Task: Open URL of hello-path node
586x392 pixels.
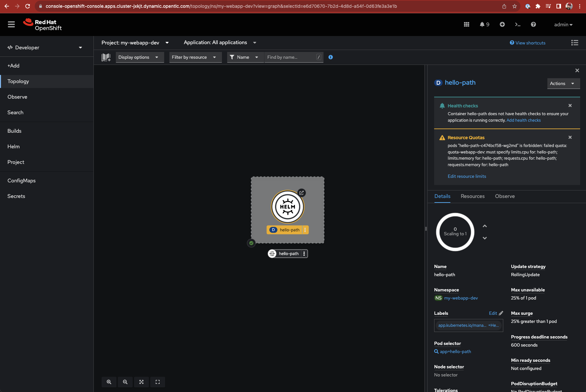Action: pos(301,193)
